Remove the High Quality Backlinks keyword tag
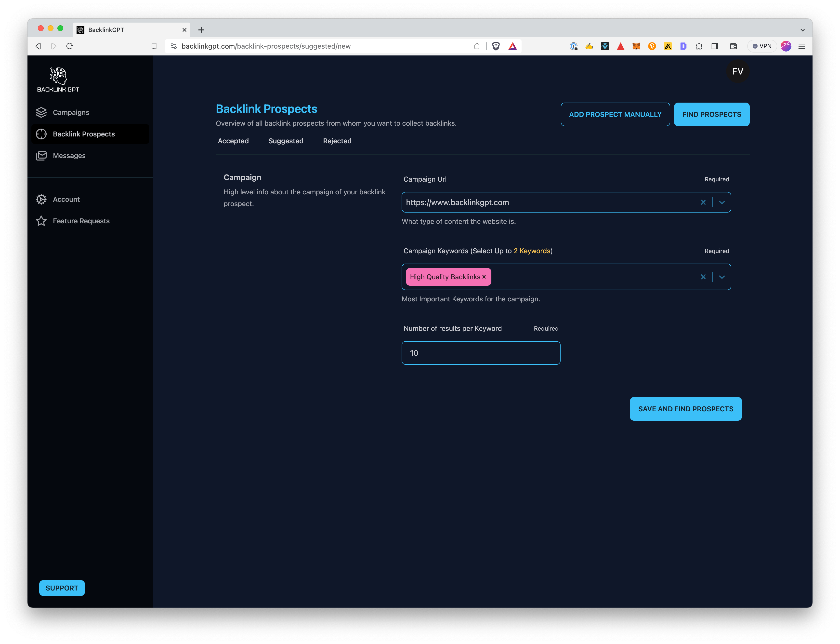Image resolution: width=840 pixels, height=644 pixels. point(484,277)
